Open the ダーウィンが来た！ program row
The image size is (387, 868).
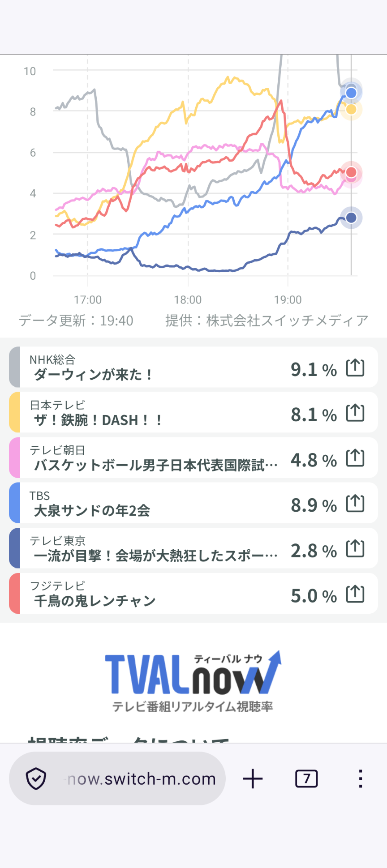(x=193, y=367)
